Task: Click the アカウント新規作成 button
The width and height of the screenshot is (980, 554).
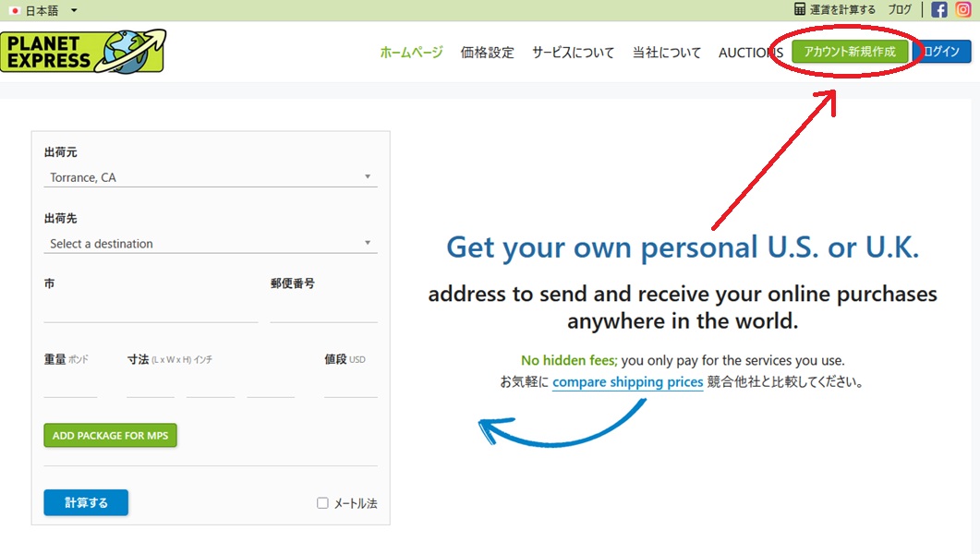Action: pyautogui.click(x=850, y=52)
